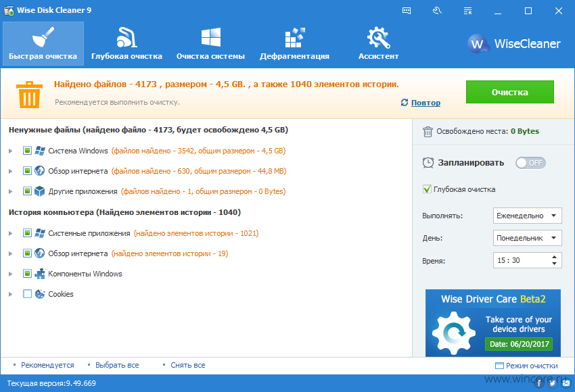Open the Twitter icon in the status bar

pos(553,384)
